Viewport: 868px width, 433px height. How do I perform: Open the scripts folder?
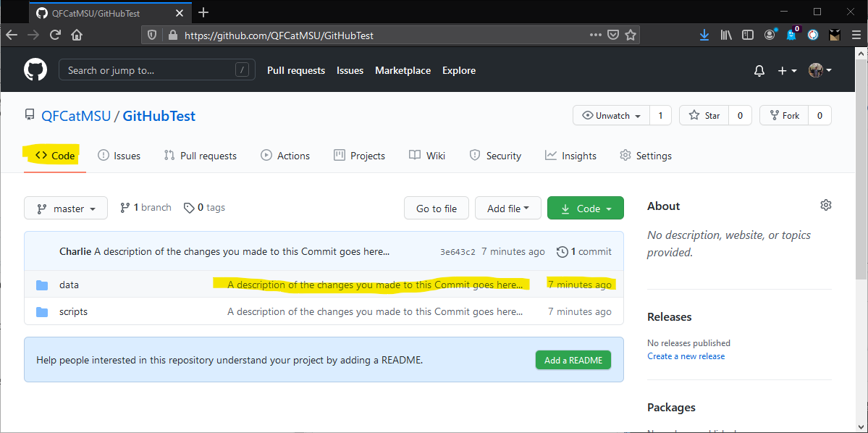(74, 312)
